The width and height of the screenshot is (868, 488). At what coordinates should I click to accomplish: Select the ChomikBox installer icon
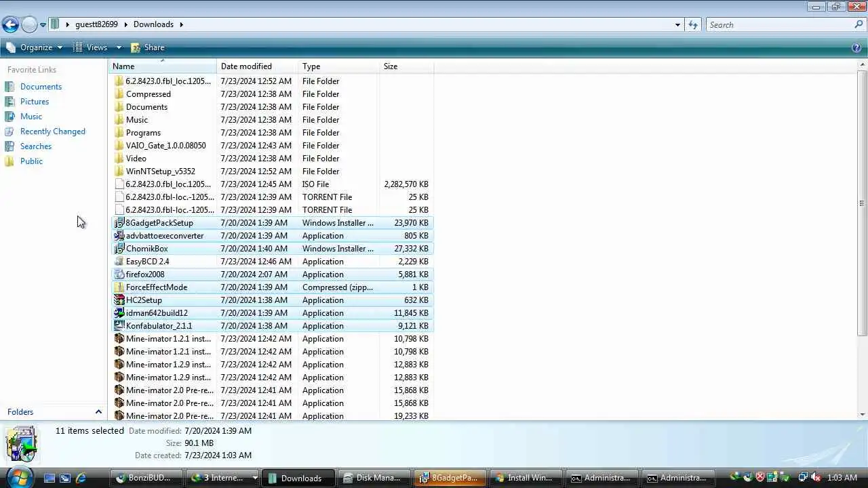[119, 249]
